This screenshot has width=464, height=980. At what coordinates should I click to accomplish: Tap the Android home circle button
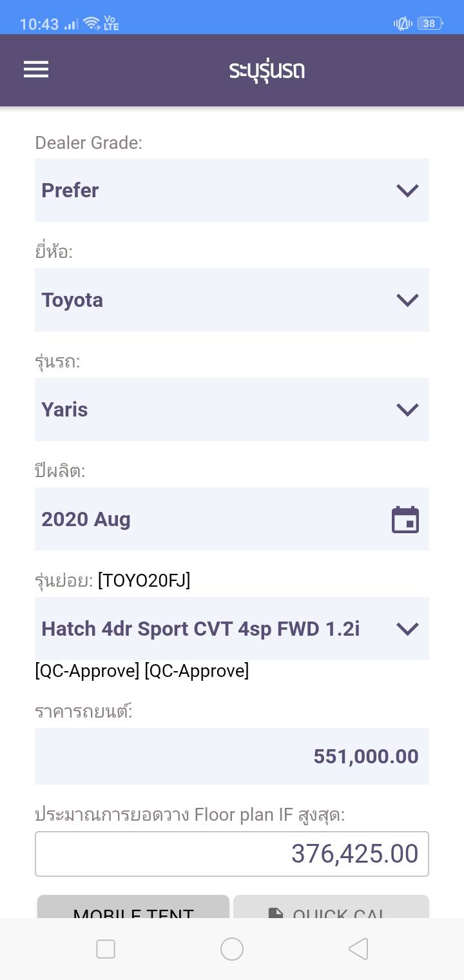(232, 949)
